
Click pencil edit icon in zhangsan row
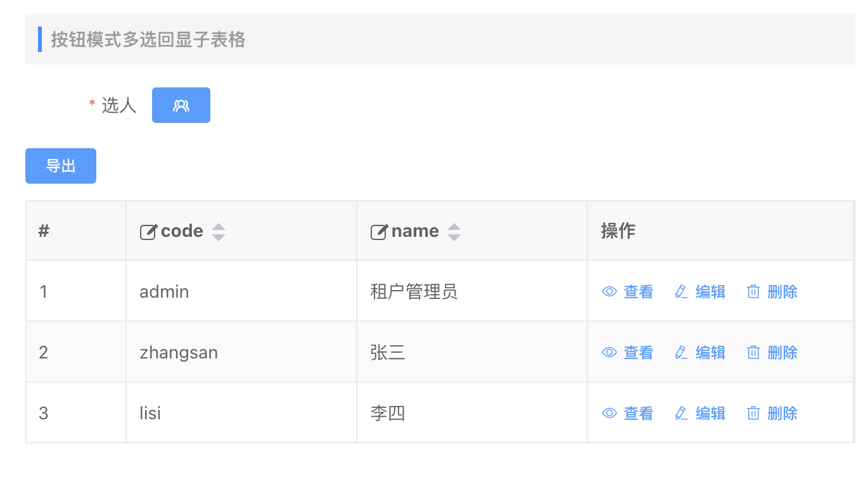[681, 352]
